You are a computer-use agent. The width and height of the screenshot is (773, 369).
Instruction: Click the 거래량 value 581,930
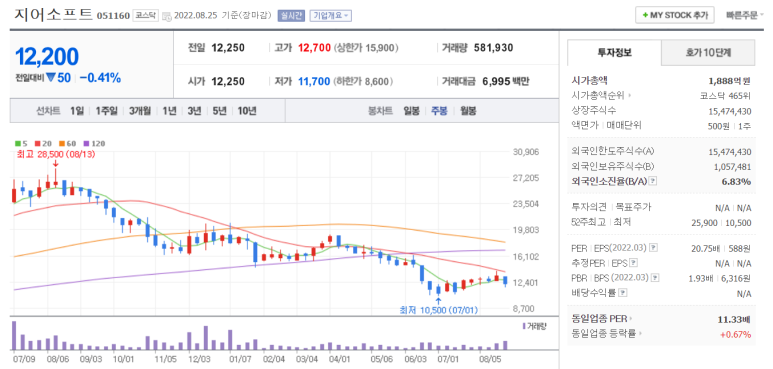493,48
